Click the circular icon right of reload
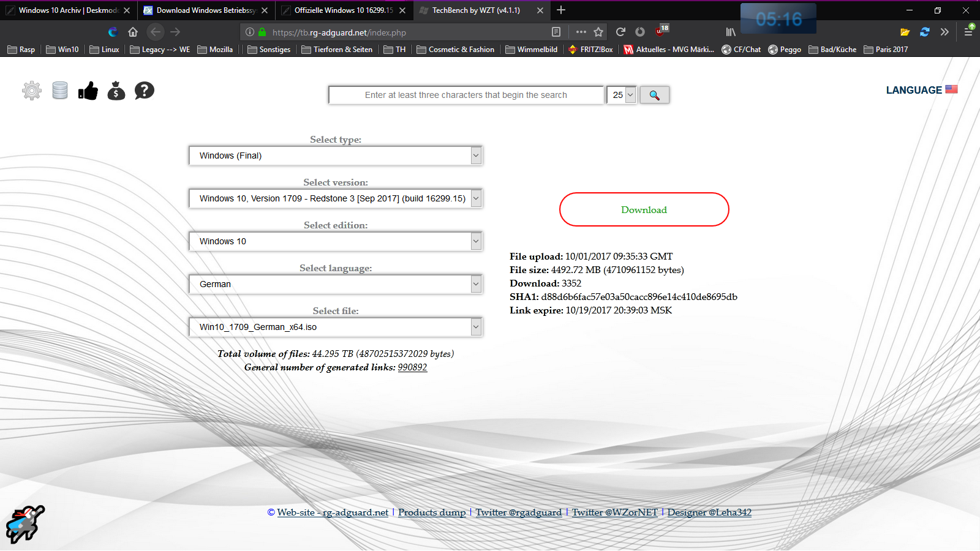The width and height of the screenshot is (980, 551). click(x=640, y=32)
